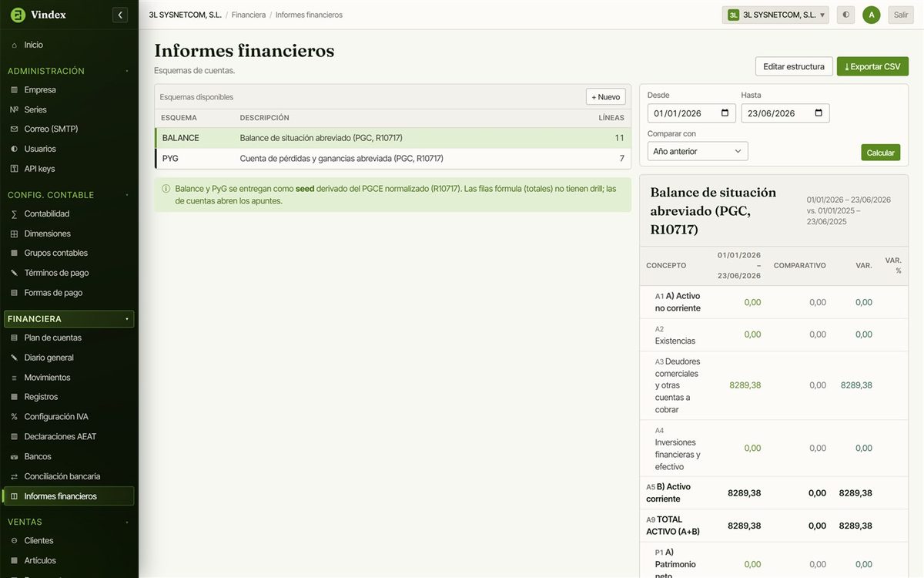Click Editar estructura button
The width and height of the screenshot is (924, 578).
pyautogui.click(x=794, y=66)
